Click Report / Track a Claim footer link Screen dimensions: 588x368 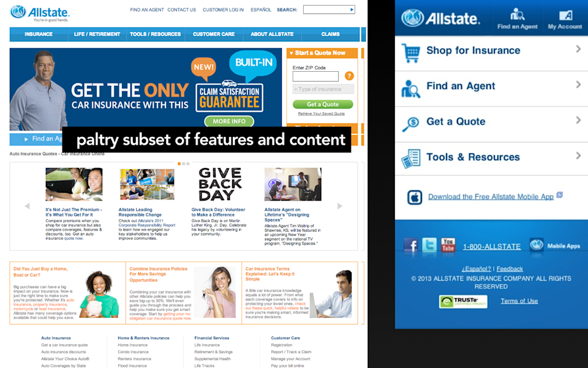291,352
